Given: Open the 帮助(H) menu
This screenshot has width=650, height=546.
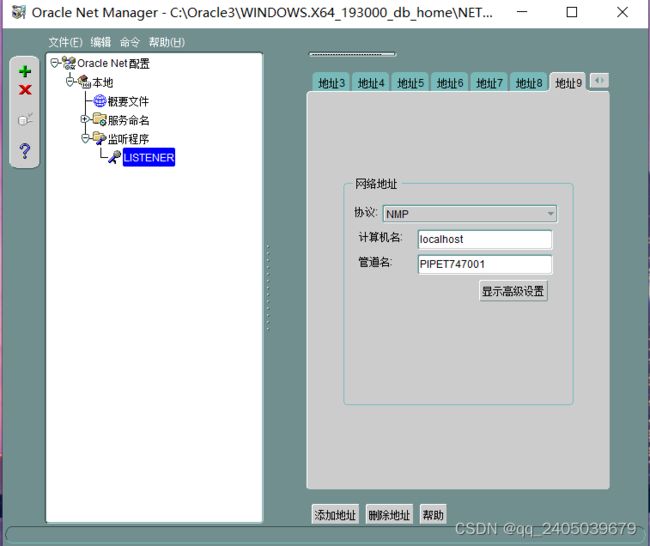Looking at the screenshot, I should (x=167, y=42).
